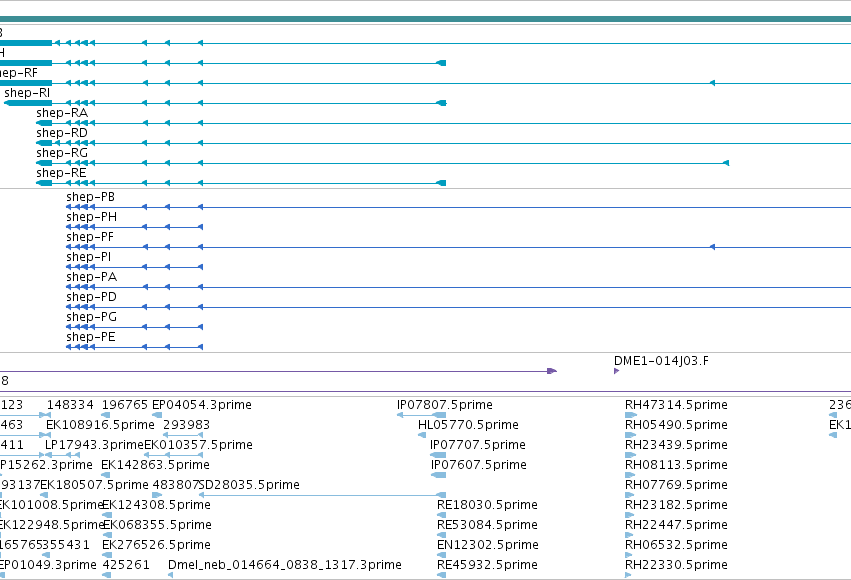Click the long purple feature's arrowhead
Screen dimensions: 851x580
coord(552,371)
